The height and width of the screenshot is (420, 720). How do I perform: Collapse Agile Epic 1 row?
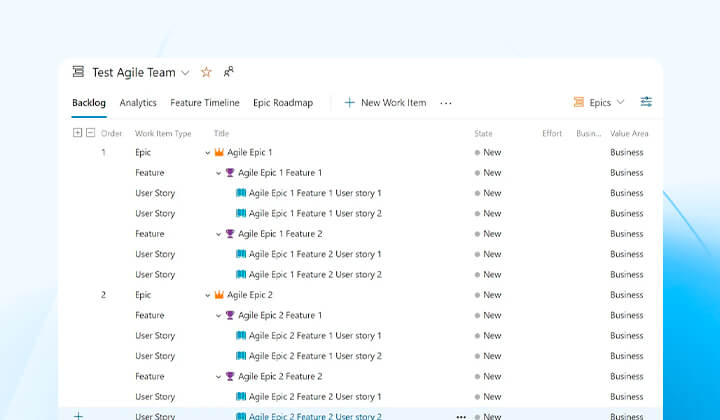(x=208, y=153)
